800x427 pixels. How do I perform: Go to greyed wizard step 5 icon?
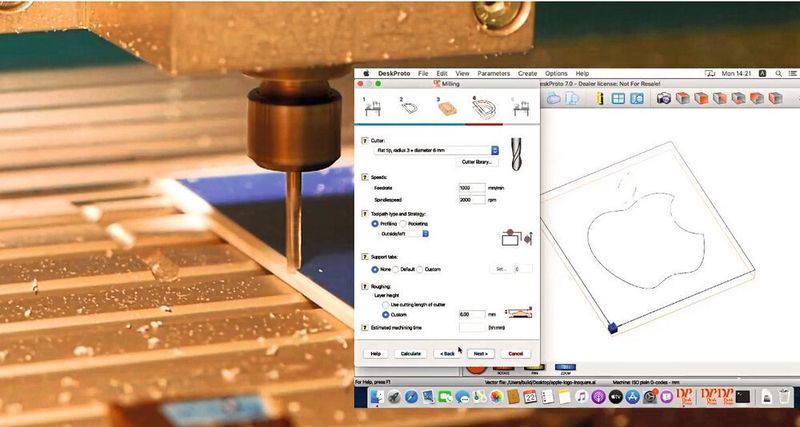521,107
